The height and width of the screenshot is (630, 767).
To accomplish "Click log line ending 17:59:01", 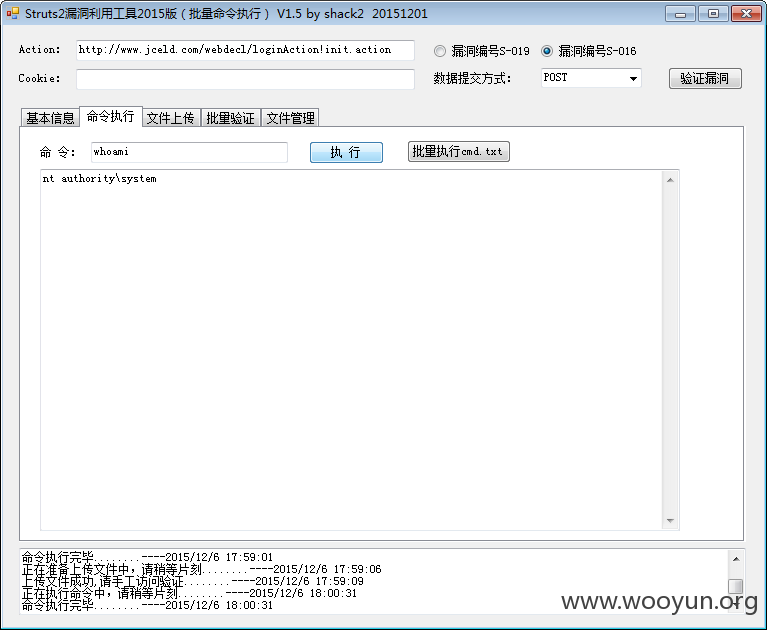I will point(147,557).
